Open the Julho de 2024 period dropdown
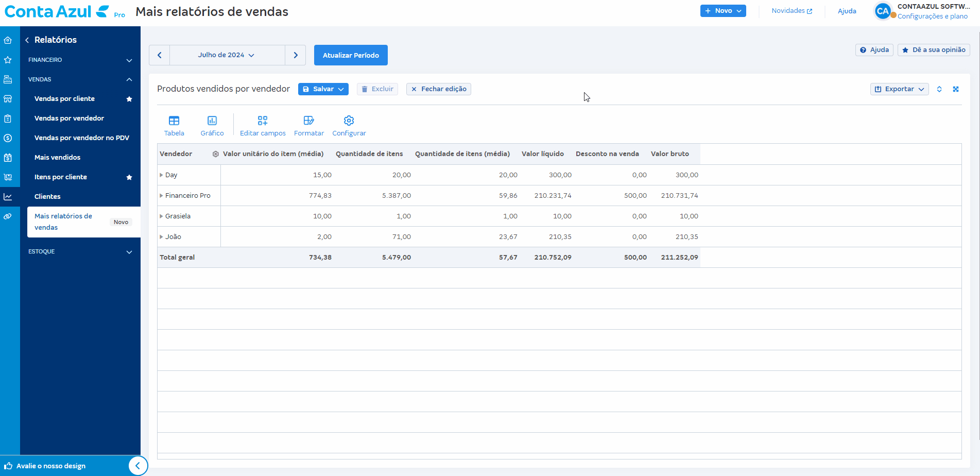 point(227,55)
